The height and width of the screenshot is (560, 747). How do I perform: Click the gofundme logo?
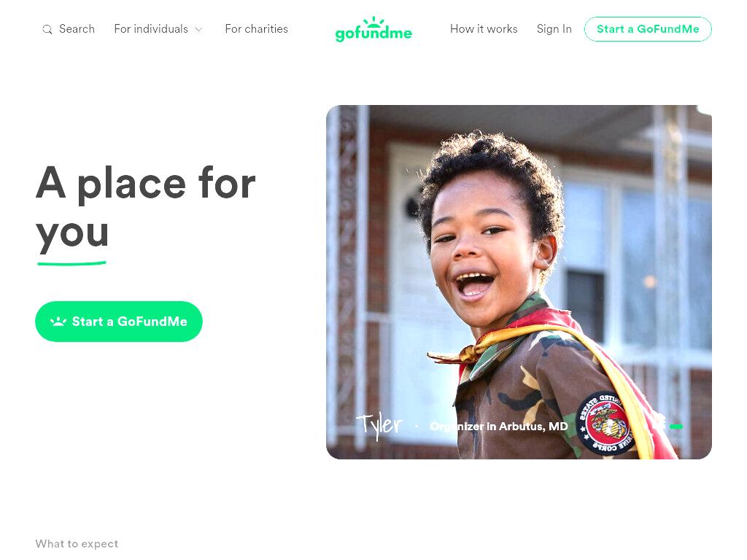tap(373, 29)
